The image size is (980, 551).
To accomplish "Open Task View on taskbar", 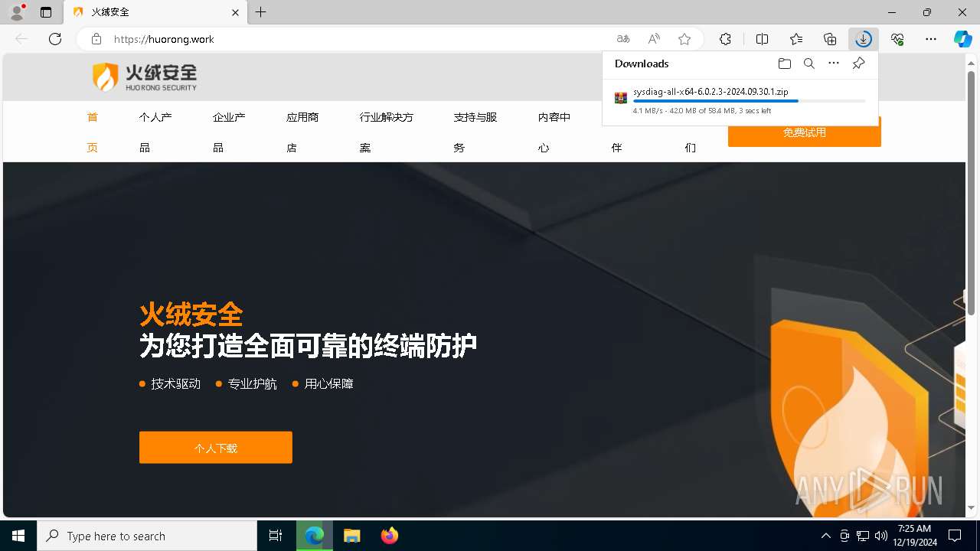I will 276,536.
